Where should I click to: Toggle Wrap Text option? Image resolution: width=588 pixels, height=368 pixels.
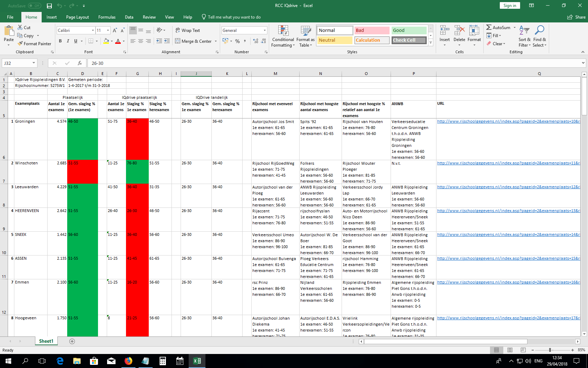(x=188, y=30)
